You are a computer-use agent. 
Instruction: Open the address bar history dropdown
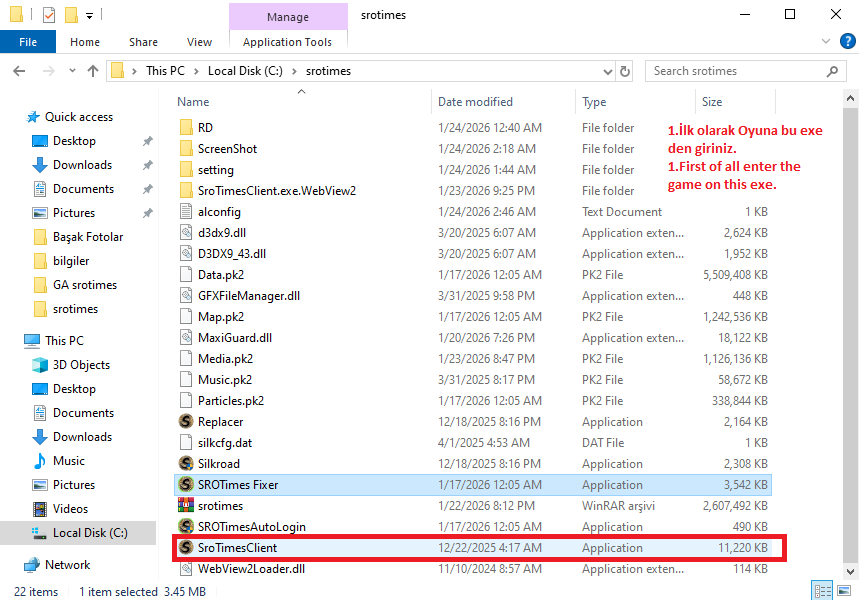[x=608, y=71]
